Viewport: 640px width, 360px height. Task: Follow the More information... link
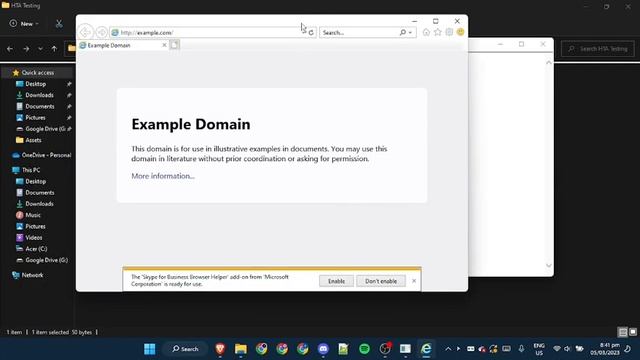tap(163, 176)
